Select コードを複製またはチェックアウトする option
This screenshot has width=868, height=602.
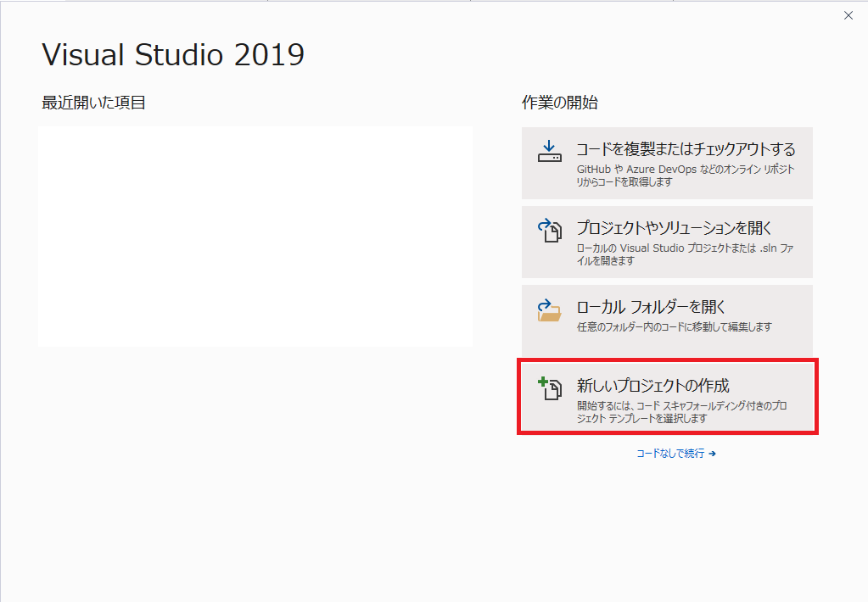coord(667,162)
